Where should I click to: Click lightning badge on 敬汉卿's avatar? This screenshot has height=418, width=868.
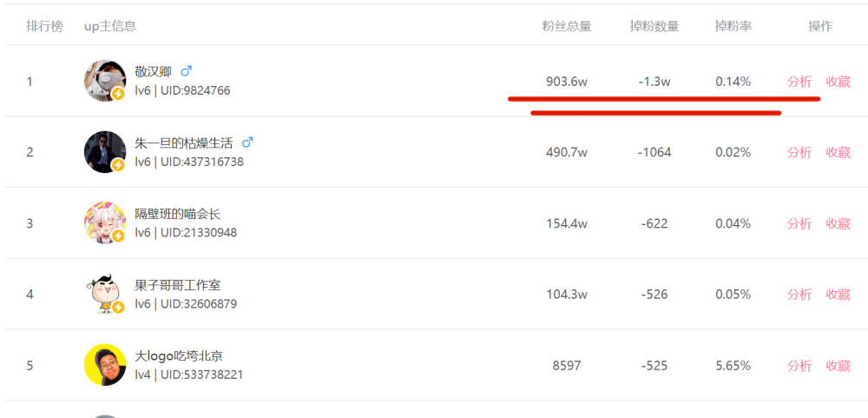[x=118, y=94]
